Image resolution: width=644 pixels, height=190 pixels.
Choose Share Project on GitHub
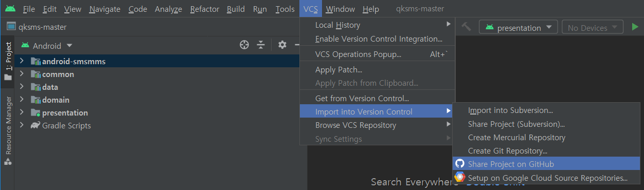pos(546,164)
